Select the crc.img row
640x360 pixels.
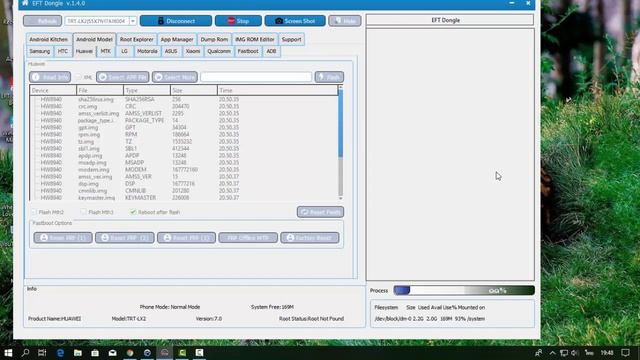184,107
